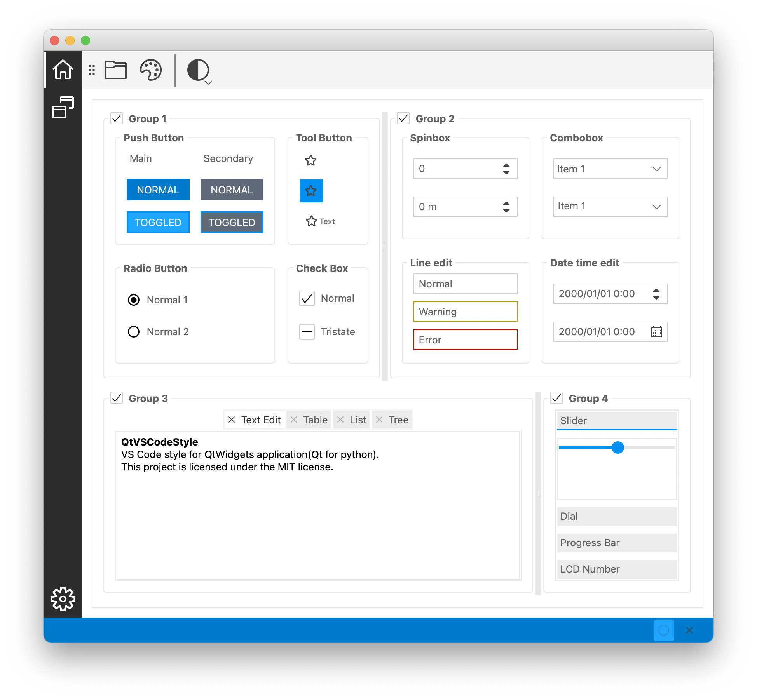The image size is (757, 700).
Task: Toggle the Group 1 checkbox
Action: (x=117, y=118)
